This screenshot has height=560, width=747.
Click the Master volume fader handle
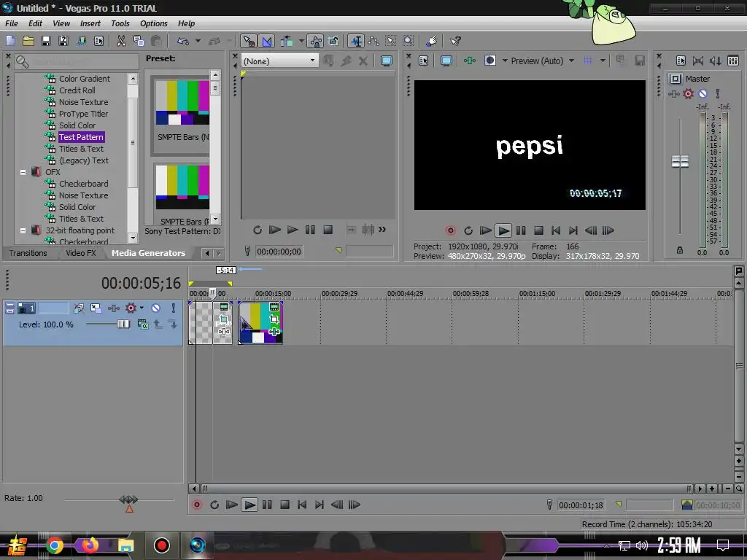click(x=680, y=161)
